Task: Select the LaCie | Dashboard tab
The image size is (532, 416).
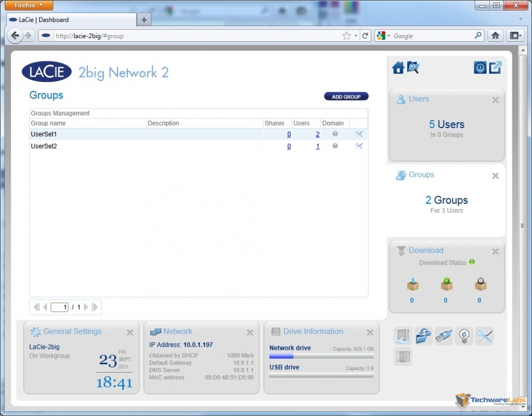Action: pos(71,20)
